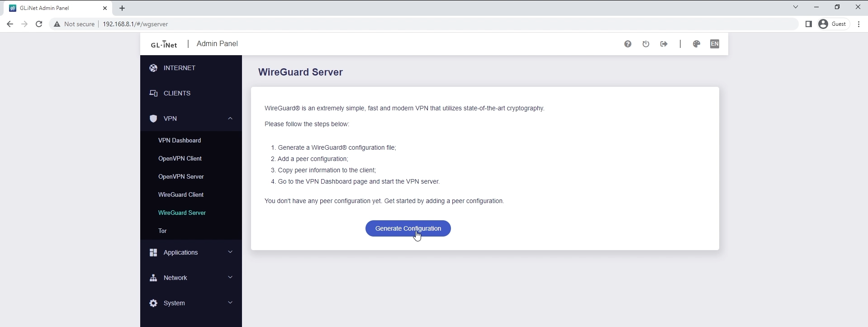Select WireGuard Server in sidebar
The height and width of the screenshot is (327, 868).
click(x=182, y=213)
